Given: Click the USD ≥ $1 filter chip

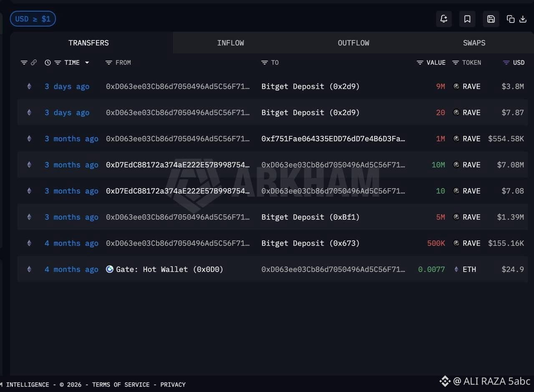Looking at the screenshot, I should (x=33, y=19).
